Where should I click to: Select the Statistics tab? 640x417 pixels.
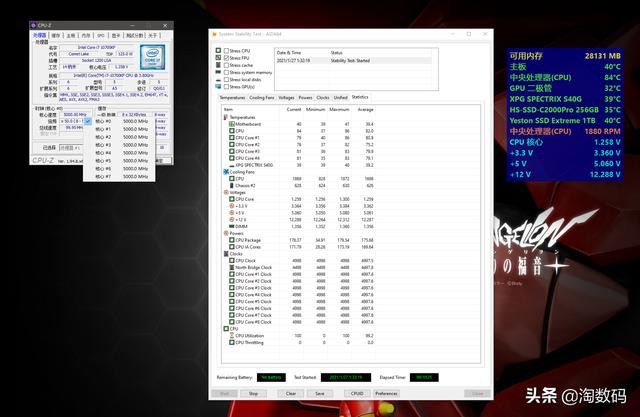(360, 97)
